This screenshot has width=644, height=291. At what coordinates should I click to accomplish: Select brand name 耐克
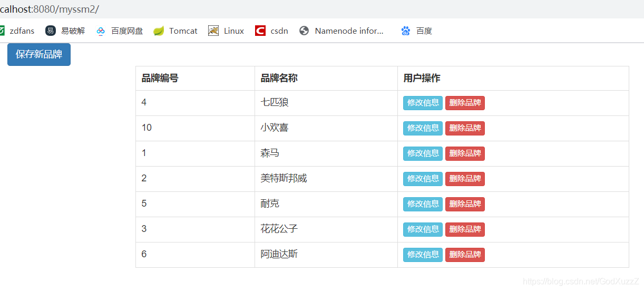click(270, 203)
